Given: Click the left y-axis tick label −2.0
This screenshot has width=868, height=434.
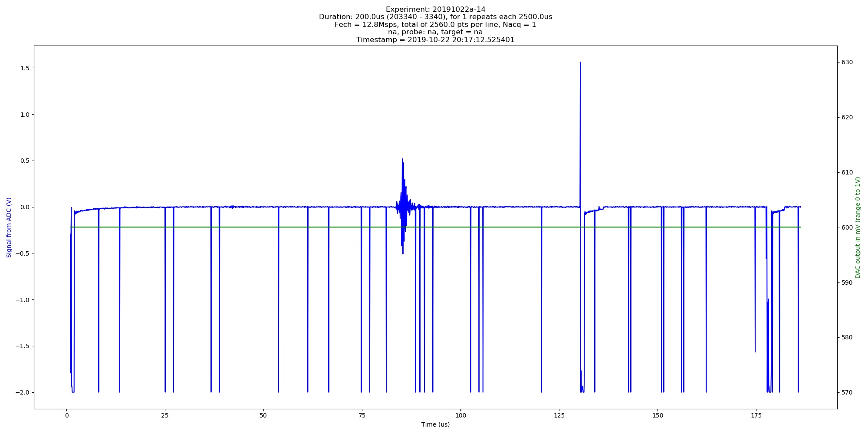Looking at the screenshot, I should (23, 392).
